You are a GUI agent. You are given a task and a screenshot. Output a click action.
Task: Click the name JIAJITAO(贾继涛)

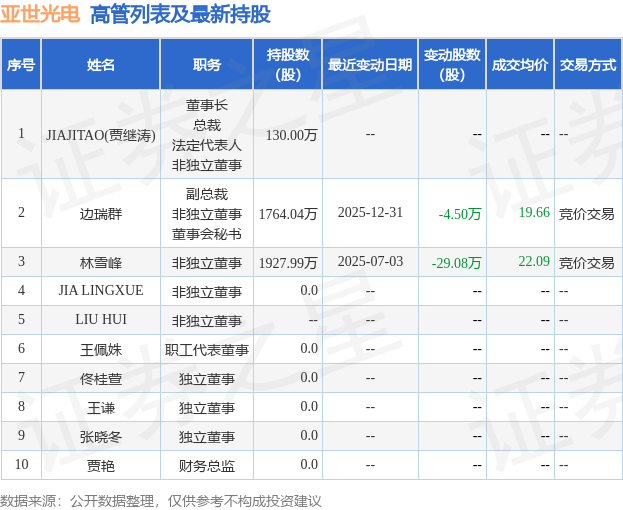(x=101, y=135)
